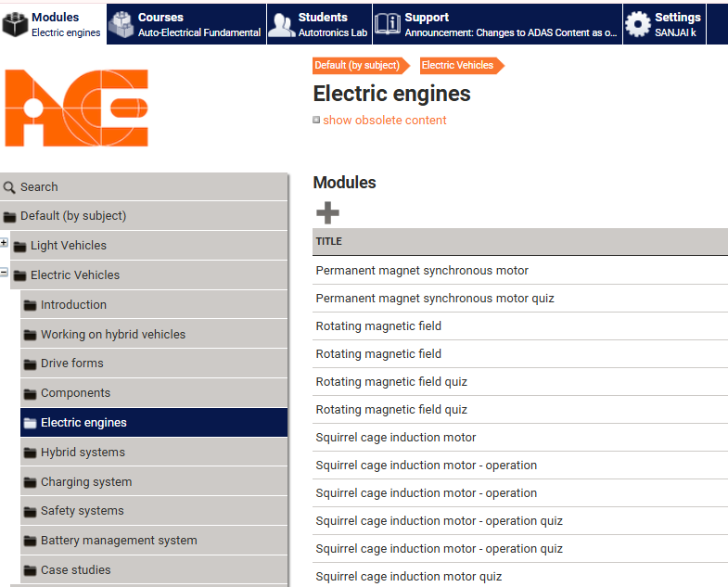Click the Students people icon
The image size is (728, 587).
(x=282, y=25)
